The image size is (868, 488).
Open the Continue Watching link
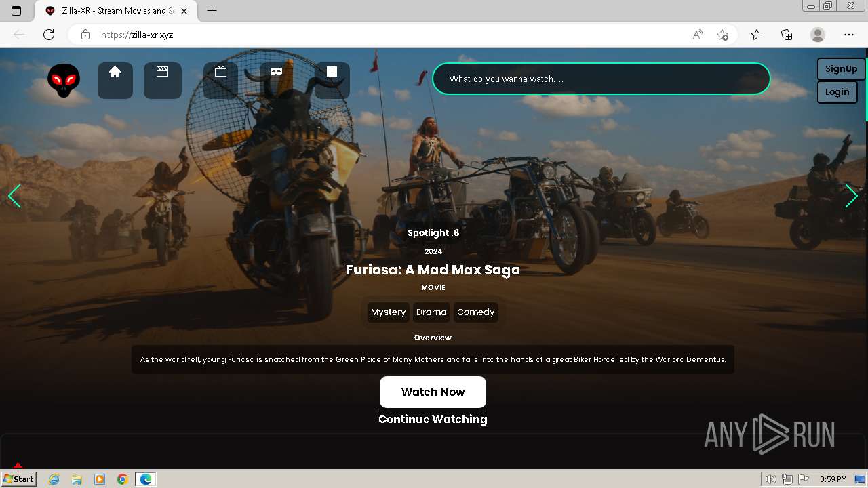[433, 419]
